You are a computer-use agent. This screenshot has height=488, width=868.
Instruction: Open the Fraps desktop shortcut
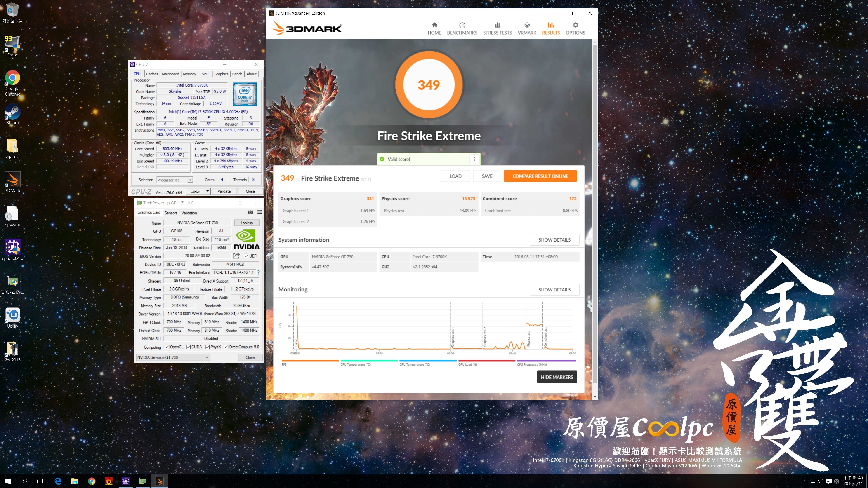pos(12,46)
